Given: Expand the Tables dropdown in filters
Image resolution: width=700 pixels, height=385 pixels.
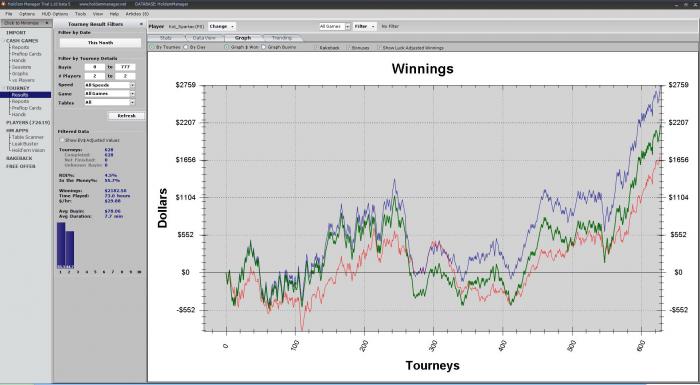Looking at the screenshot, I should 132,102.
